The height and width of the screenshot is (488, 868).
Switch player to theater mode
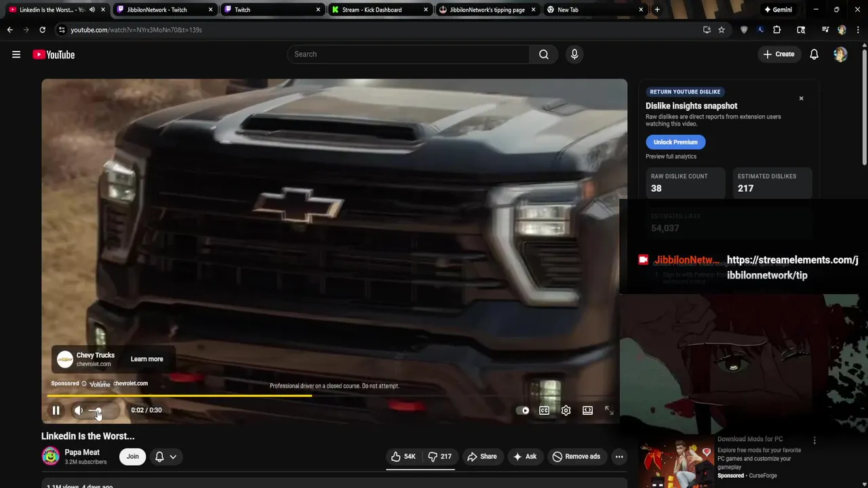(587, 410)
